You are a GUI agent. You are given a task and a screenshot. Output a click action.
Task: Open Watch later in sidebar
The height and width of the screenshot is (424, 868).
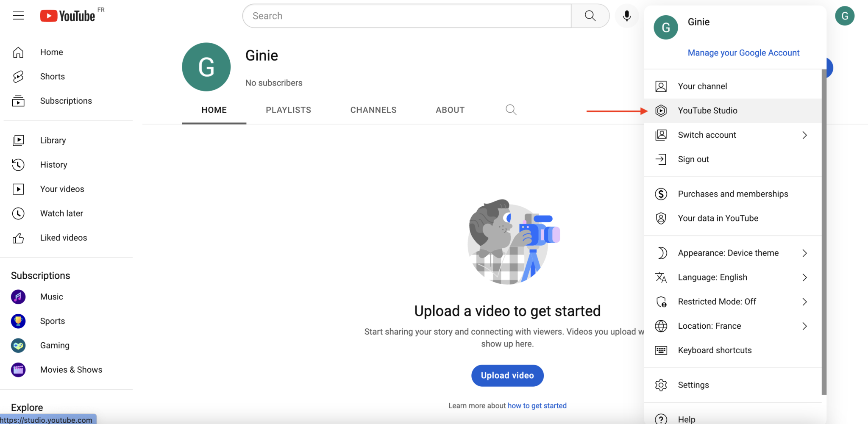pos(61,213)
